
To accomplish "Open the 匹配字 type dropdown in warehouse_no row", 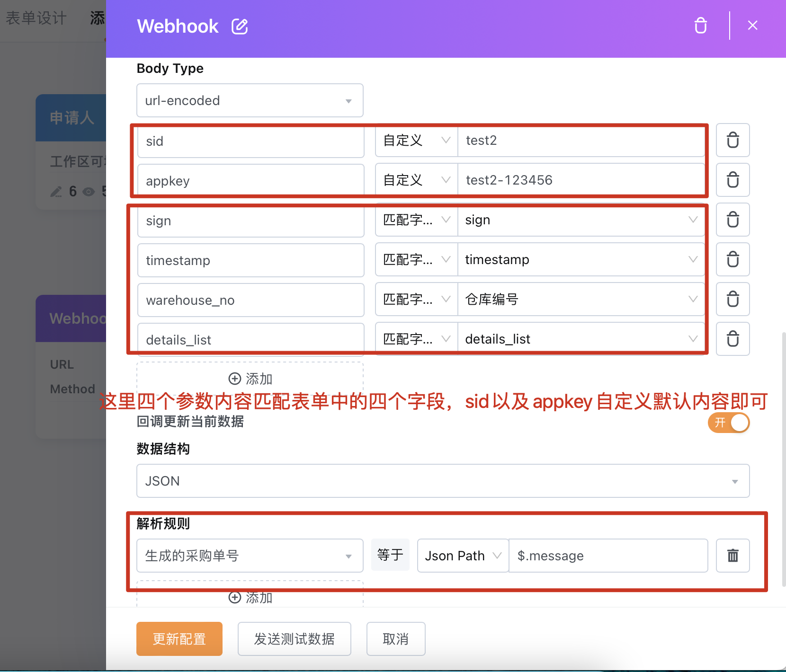I will (x=417, y=299).
